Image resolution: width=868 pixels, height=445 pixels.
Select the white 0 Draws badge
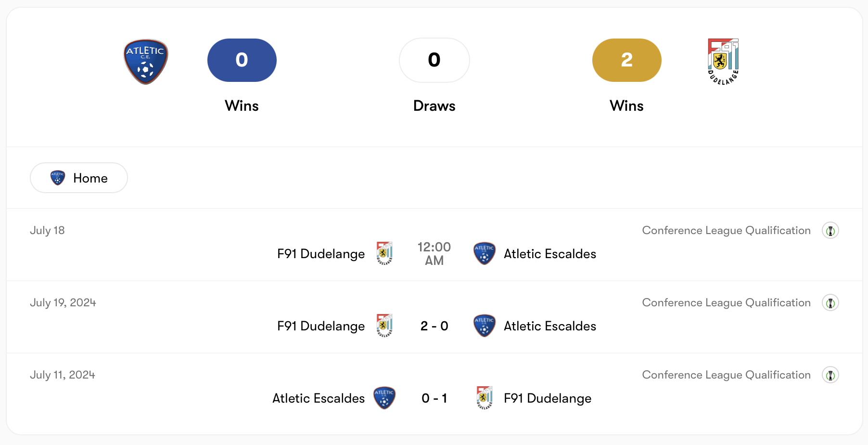click(x=434, y=60)
